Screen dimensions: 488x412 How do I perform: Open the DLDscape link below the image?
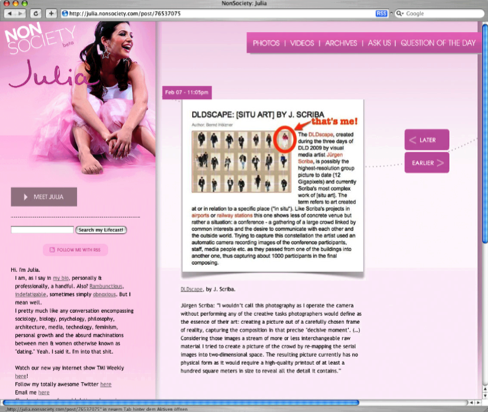pyautogui.click(x=192, y=289)
